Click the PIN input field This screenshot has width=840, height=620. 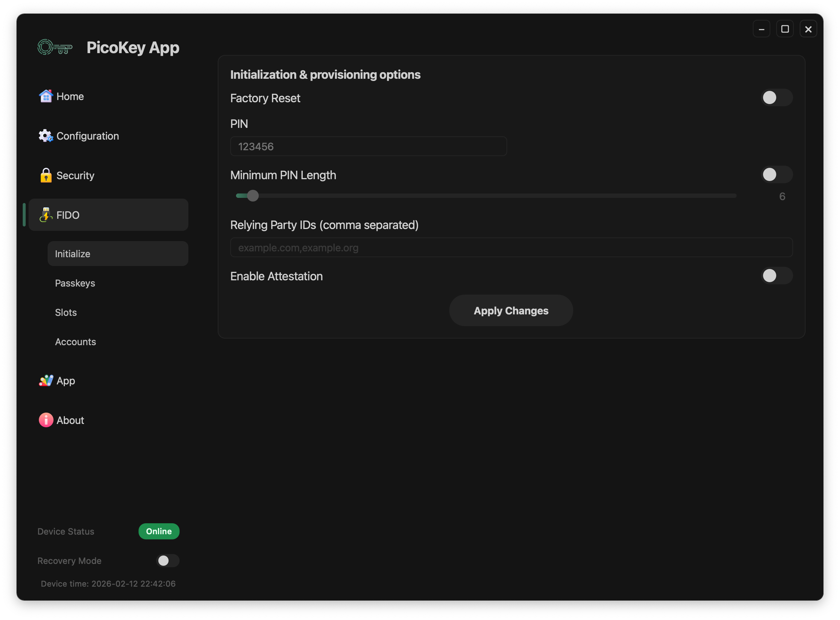click(368, 146)
